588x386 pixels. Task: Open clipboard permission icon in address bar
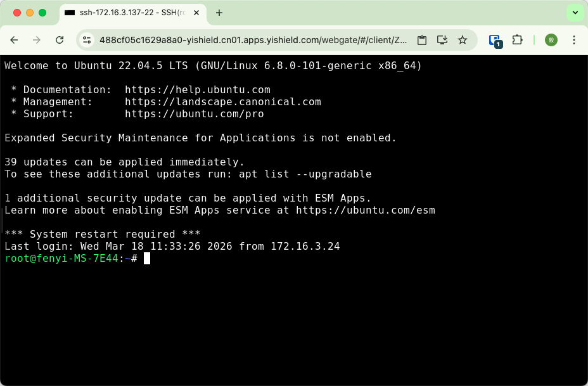click(x=422, y=40)
